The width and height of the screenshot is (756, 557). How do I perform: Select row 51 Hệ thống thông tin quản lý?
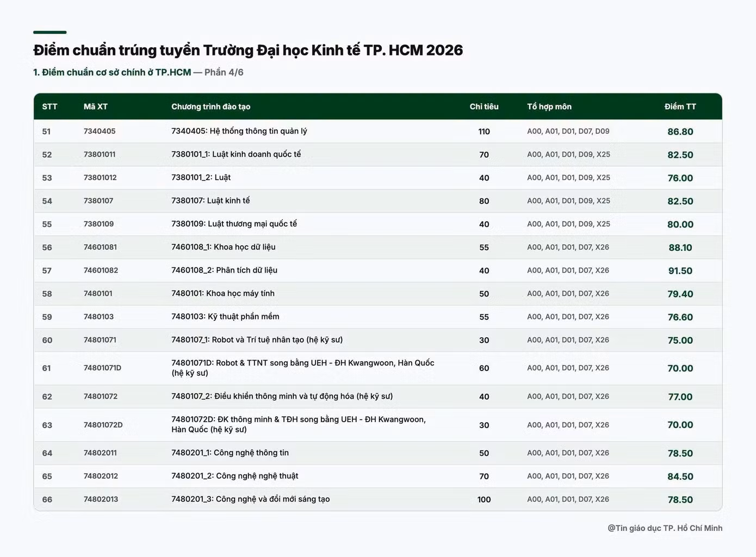click(x=378, y=131)
